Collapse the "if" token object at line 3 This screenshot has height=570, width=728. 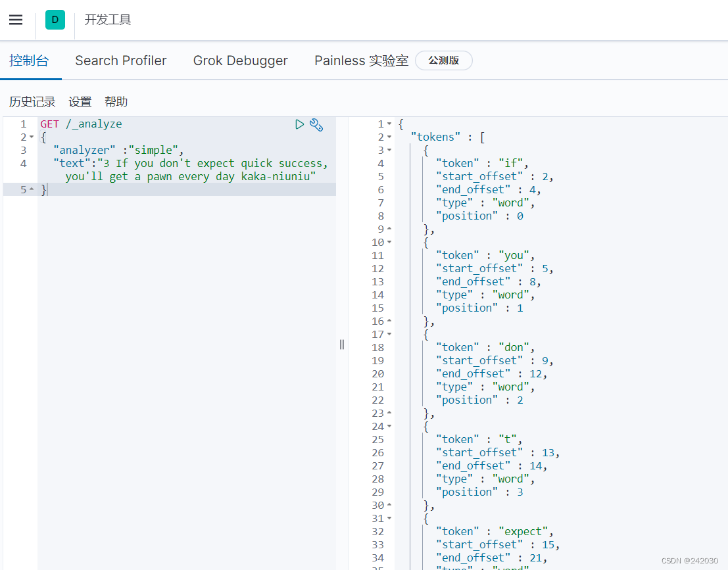tap(389, 150)
